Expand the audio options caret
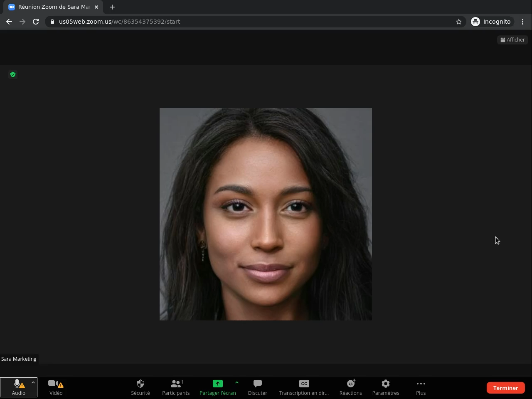The image size is (532, 399). point(33,382)
